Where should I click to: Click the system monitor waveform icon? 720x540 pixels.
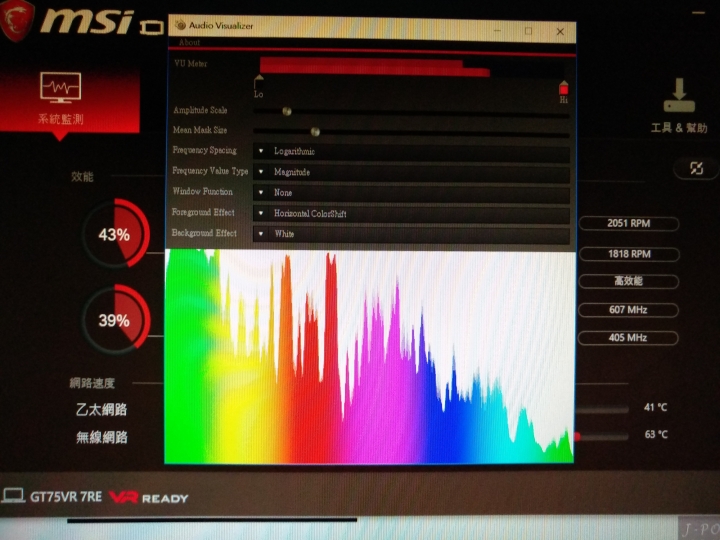click(x=61, y=87)
